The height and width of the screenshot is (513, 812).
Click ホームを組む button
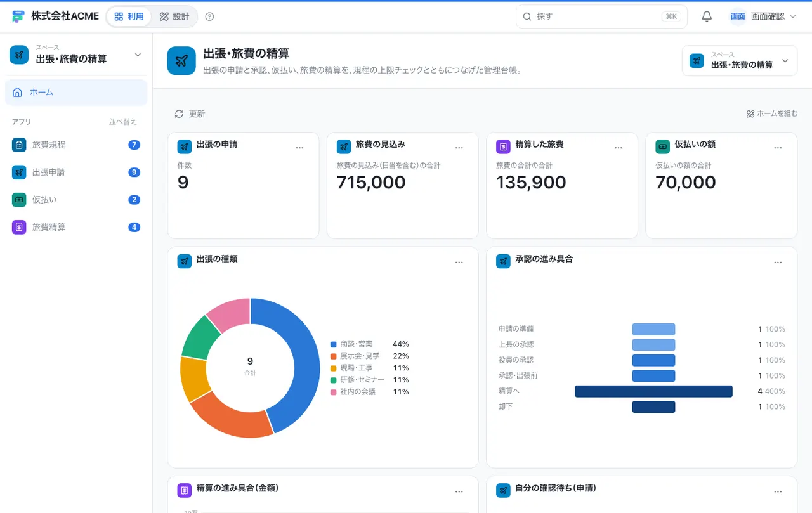point(772,114)
